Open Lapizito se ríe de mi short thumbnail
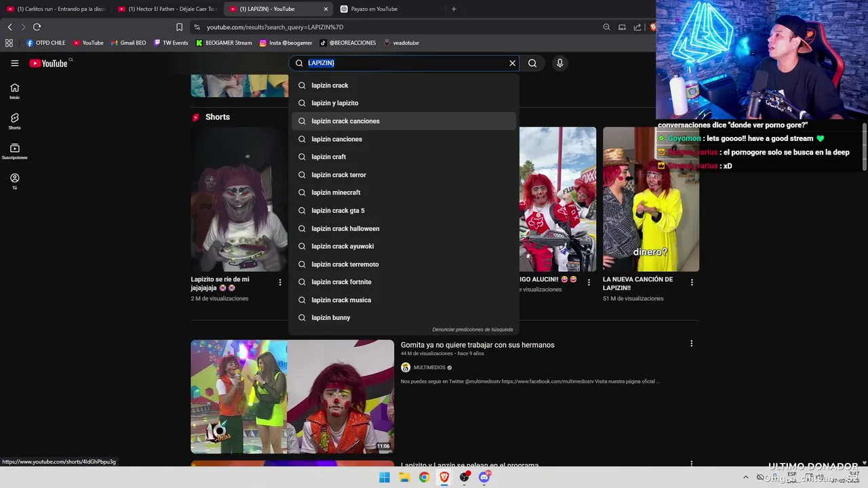This screenshot has height=488, width=868. (239, 199)
